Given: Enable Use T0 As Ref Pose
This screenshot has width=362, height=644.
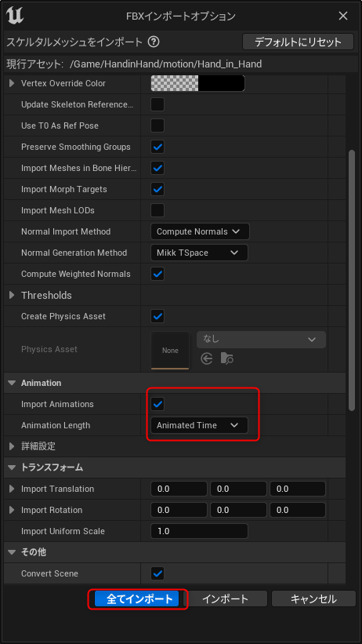Looking at the screenshot, I should pos(157,126).
